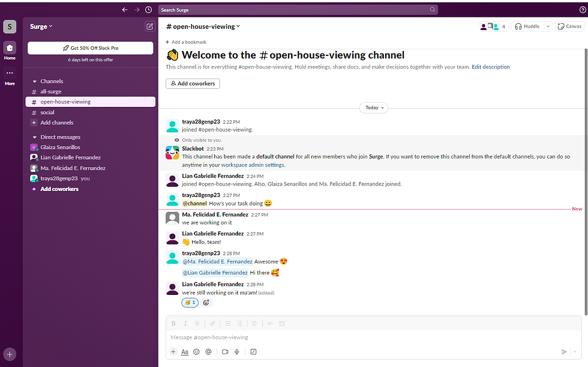Click the Search Surge field
The width and height of the screenshot is (588, 367).
click(298, 10)
